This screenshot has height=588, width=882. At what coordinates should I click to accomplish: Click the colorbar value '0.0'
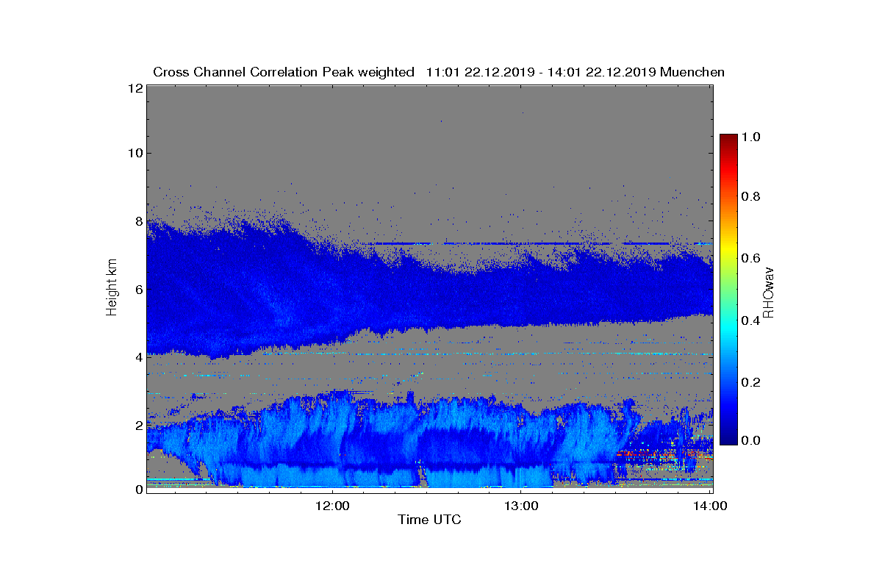click(x=751, y=440)
